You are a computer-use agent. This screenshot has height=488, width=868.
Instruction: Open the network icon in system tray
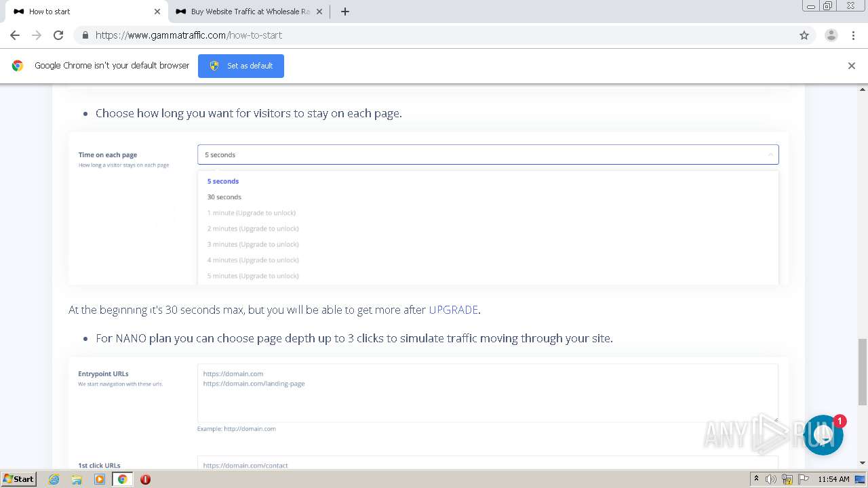[787, 479]
